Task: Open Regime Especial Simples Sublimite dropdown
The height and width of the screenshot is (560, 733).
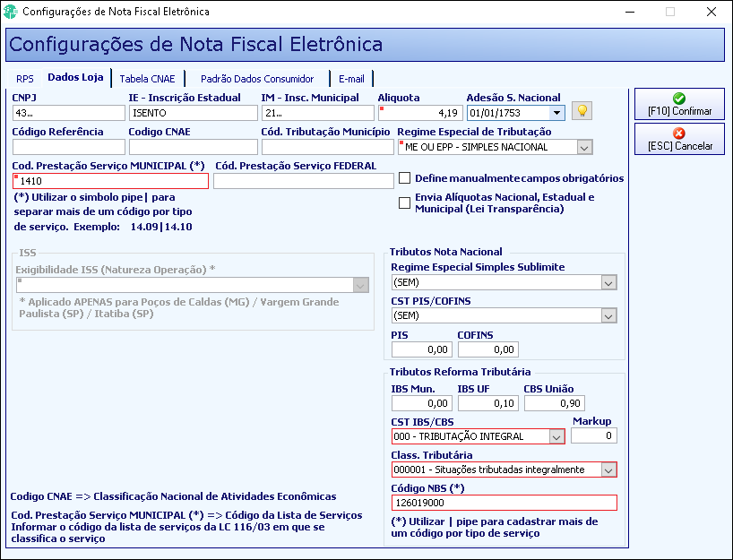Action: [608, 282]
